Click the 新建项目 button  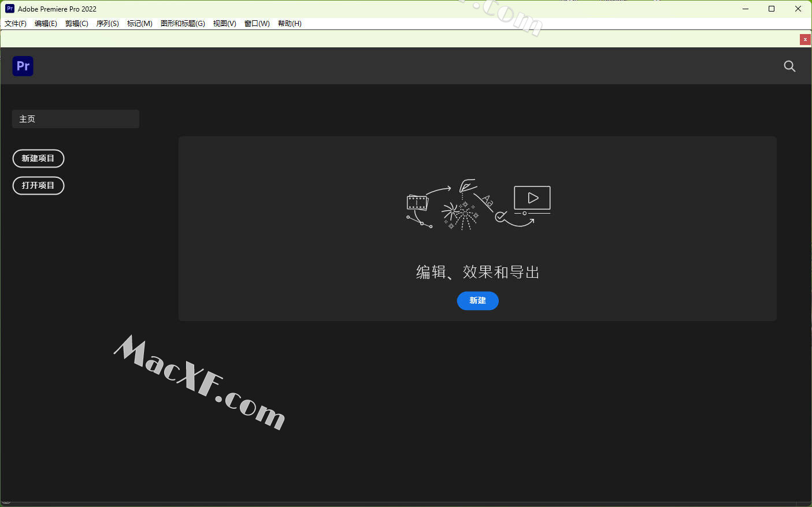[38, 158]
